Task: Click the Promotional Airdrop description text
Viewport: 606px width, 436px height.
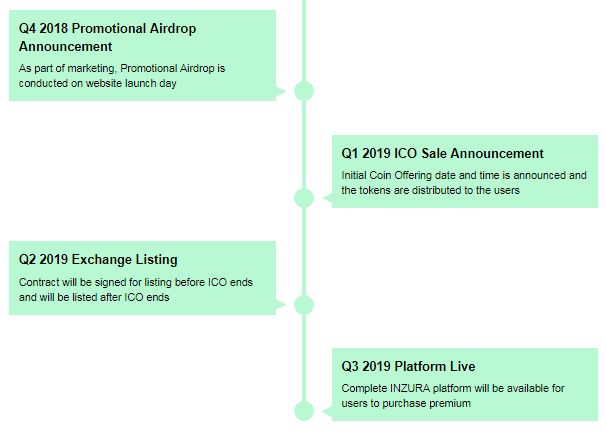Action: (x=123, y=76)
